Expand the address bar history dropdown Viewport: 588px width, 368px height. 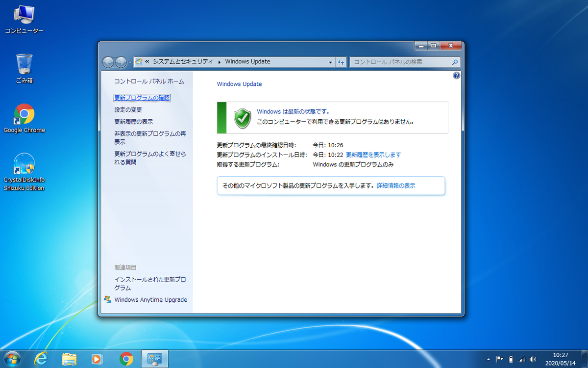330,62
